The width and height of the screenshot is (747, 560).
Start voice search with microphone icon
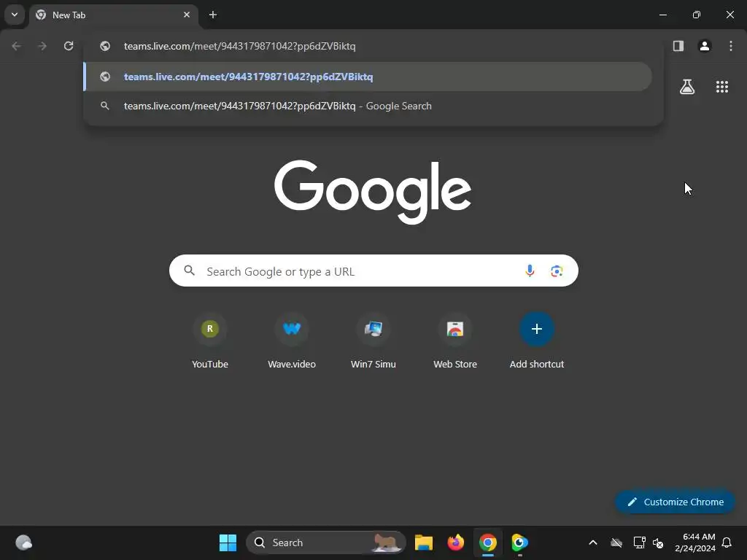pos(530,271)
